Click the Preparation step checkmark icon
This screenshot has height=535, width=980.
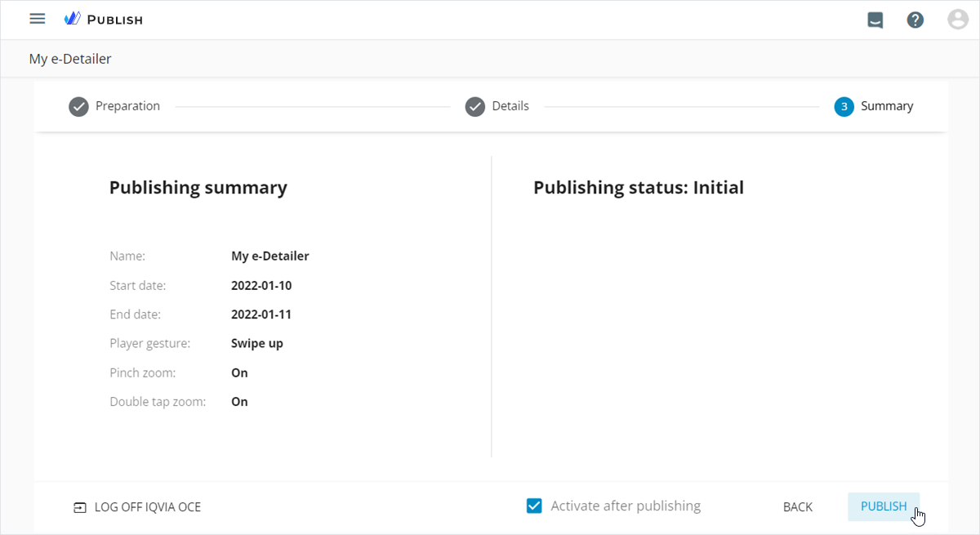coord(78,107)
